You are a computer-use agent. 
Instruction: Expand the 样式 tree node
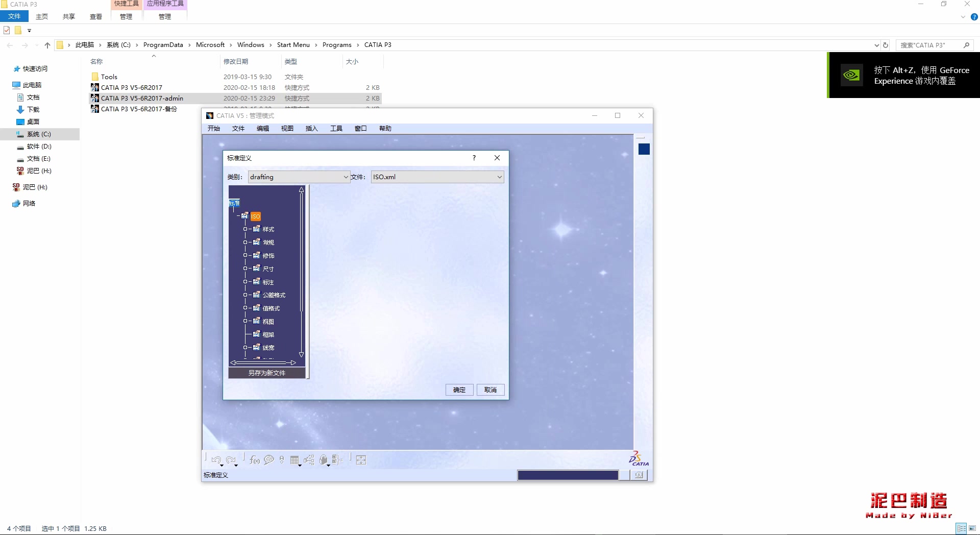pos(245,229)
